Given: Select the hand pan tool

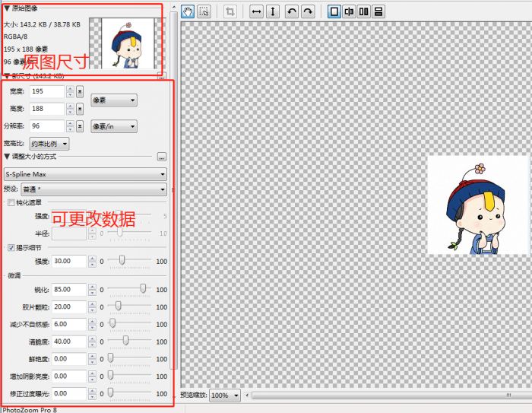Looking at the screenshot, I should click(188, 11).
